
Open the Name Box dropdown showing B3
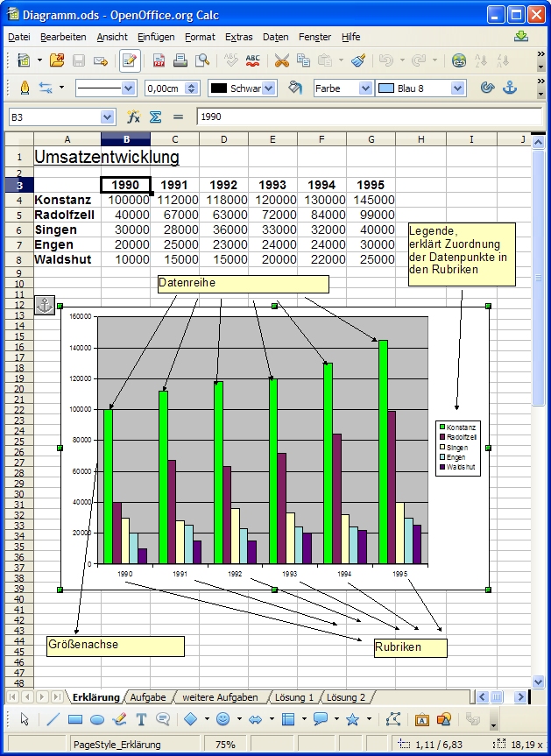(x=107, y=117)
